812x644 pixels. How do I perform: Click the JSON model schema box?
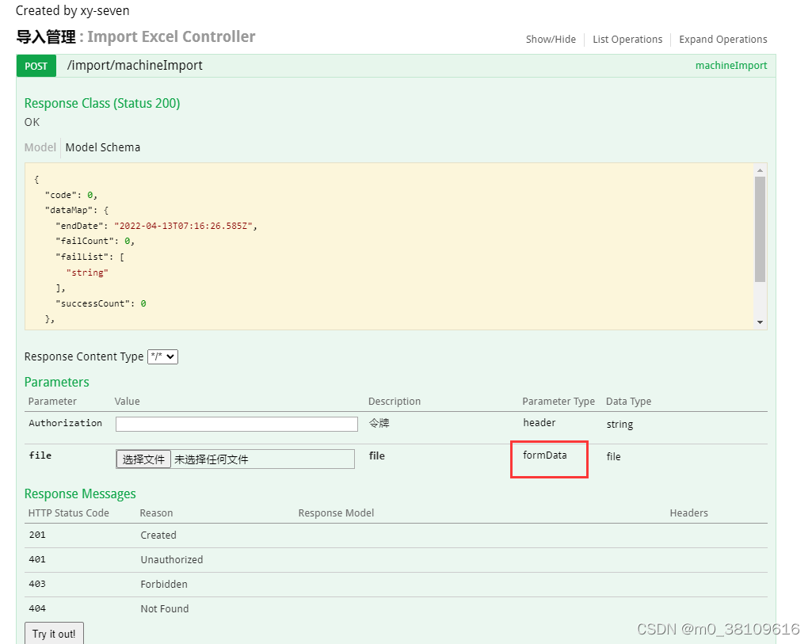388,246
